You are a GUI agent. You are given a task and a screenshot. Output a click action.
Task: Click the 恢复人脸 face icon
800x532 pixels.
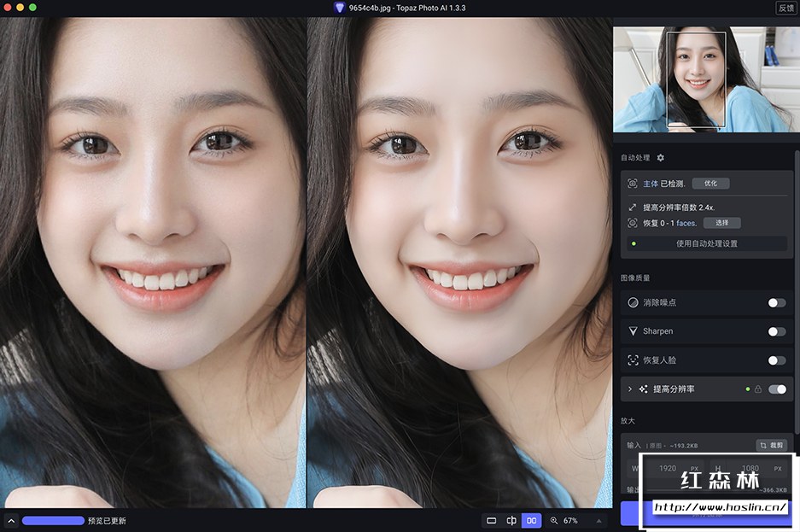coord(633,360)
